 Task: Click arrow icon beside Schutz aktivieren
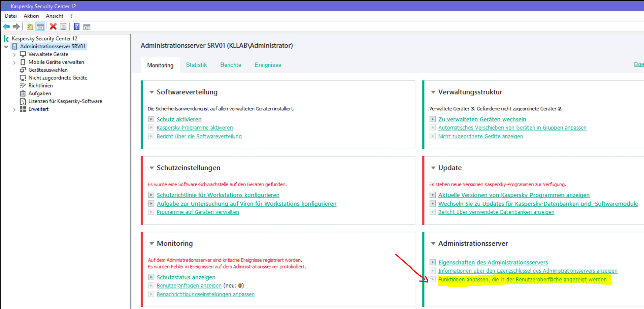pyautogui.click(x=151, y=119)
